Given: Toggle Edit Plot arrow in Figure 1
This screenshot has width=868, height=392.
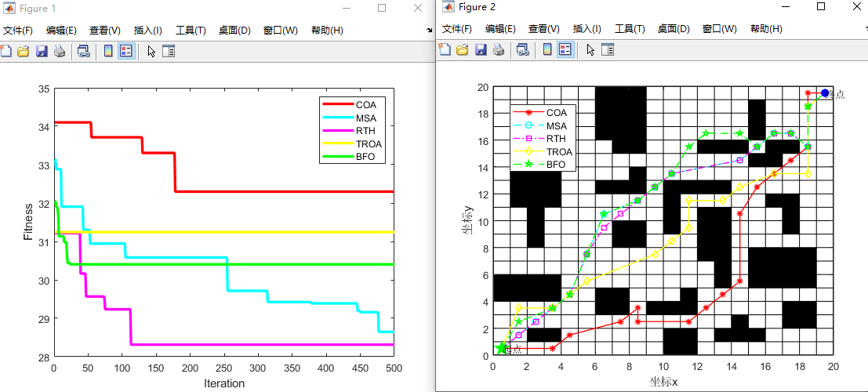Looking at the screenshot, I should click(x=151, y=52).
